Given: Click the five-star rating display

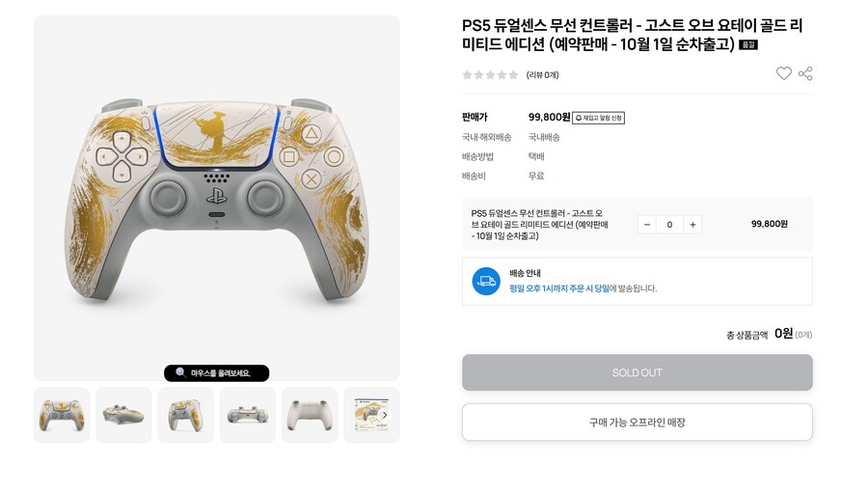Looking at the screenshot, I should (x=491, y=74).
